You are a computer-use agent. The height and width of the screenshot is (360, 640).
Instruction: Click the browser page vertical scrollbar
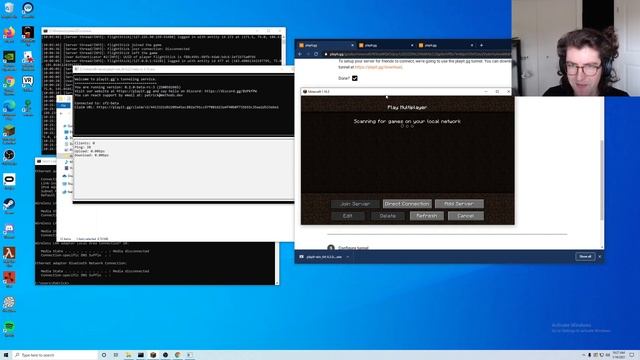point(602,180)
